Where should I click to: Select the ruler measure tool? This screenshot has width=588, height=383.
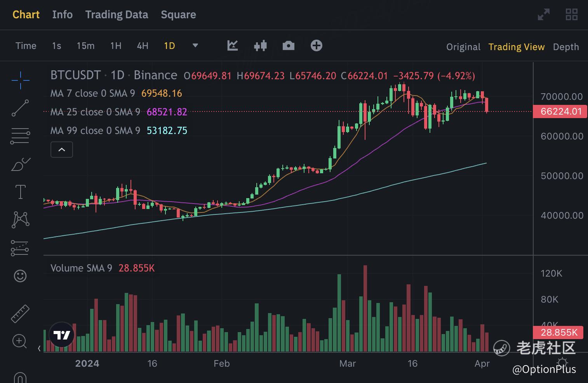coord(20,314)
